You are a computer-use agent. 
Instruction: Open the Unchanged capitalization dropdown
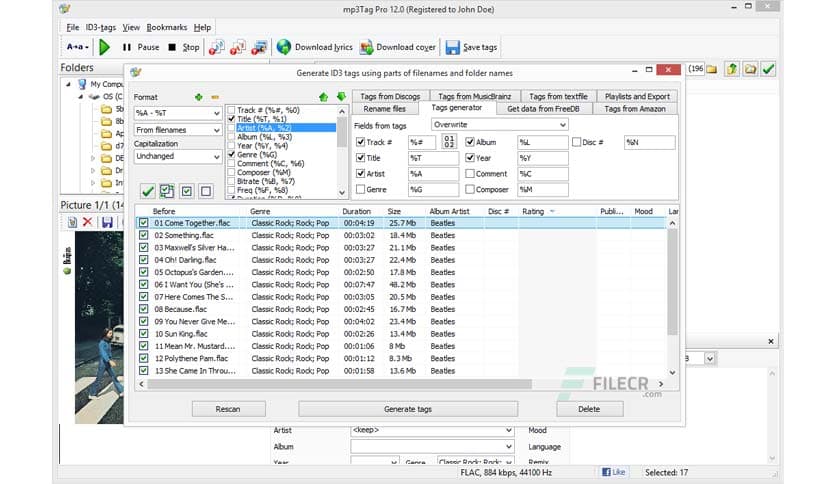coord(216,157)
